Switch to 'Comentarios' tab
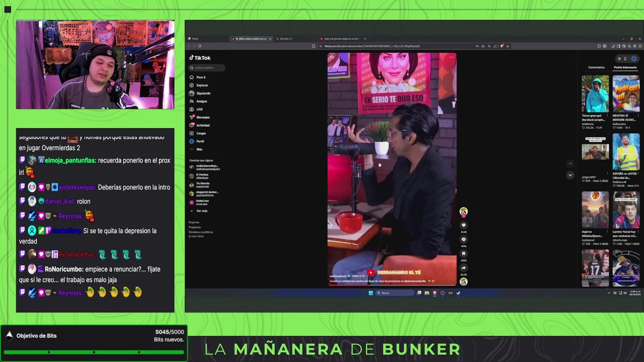Image resolution: width=644 pixels, height=362 pixels. [x=596, y=67]
